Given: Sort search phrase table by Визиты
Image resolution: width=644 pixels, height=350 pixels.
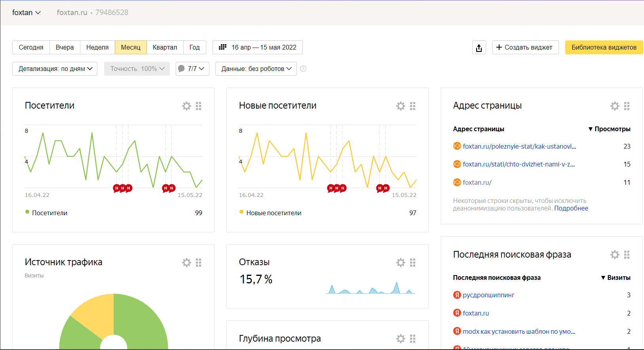Looking at the screenshot, I should pyautogui.click(x=616, y=278).
